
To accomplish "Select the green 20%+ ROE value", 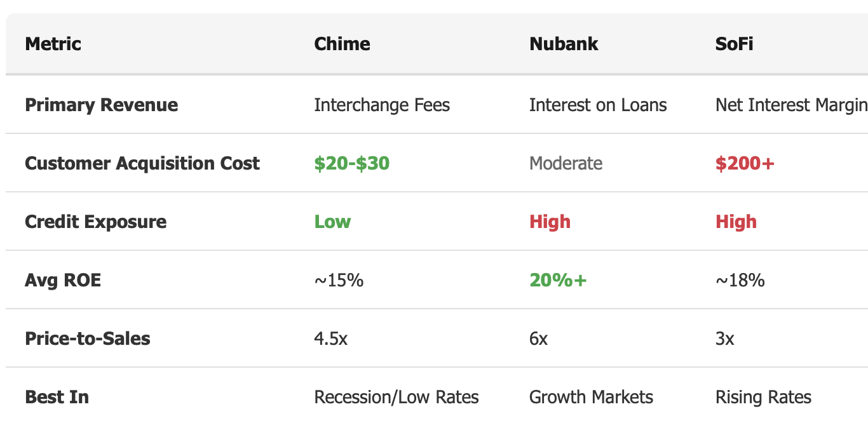I will pyautogui.click(x=558, y=280).
